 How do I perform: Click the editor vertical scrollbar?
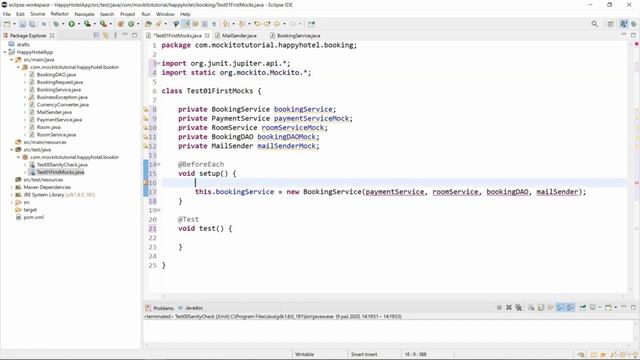pos(631,167)
